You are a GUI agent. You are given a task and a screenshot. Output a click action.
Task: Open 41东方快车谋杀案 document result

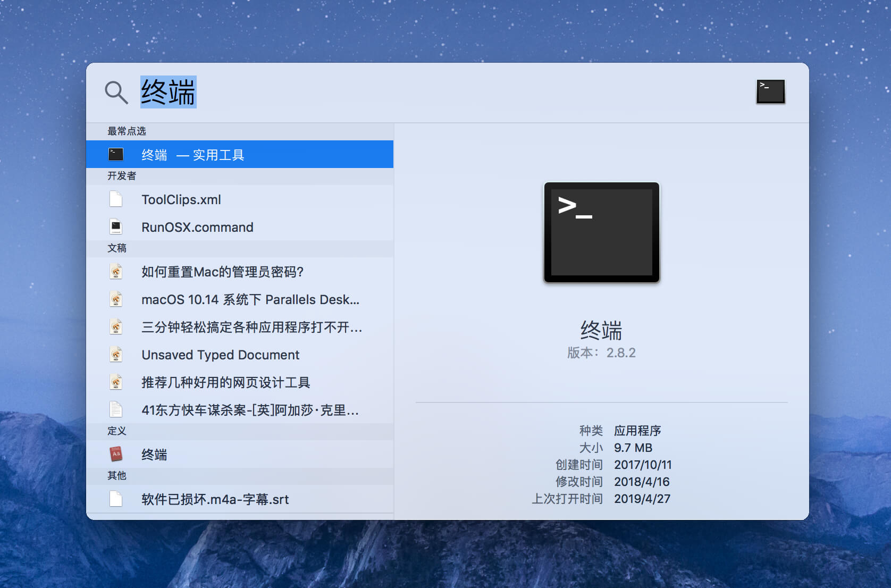coord(240,410)
